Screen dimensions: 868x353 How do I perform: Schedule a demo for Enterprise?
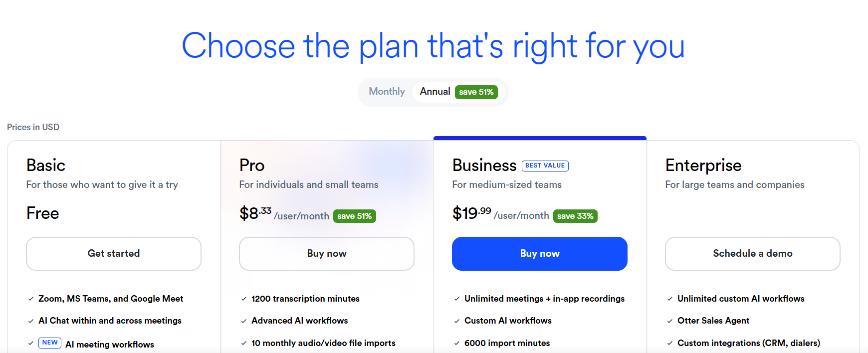(752, 254)
